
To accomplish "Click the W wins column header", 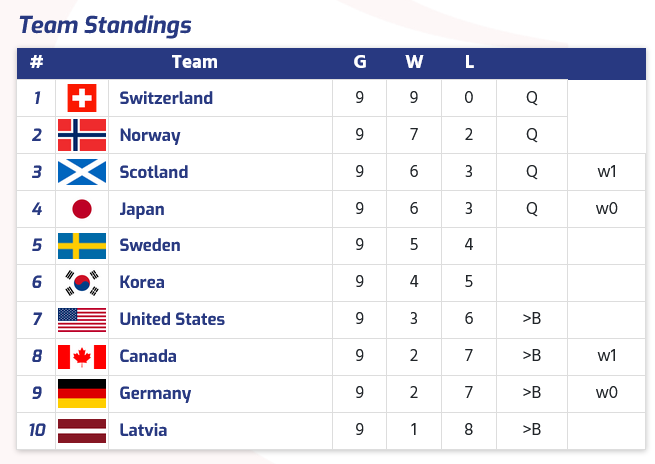I will pyautogui.click(x=414, y=62).
